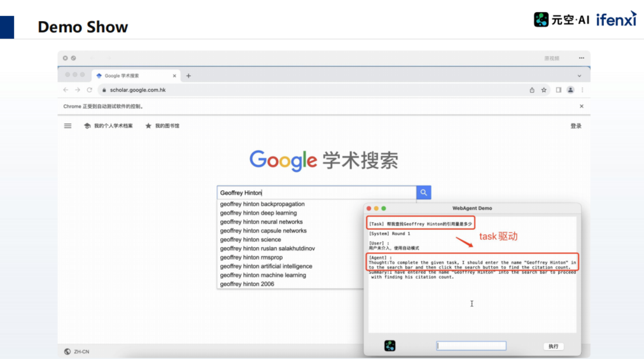Select suggestion geoffrey hinton backpropagation
644x359 pixels.
(262, 204)
